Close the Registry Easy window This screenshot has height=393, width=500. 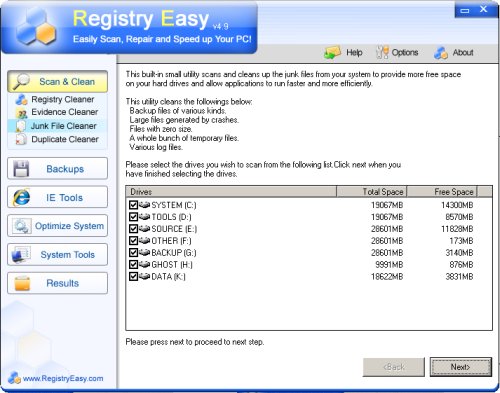[x=483, y=9]
